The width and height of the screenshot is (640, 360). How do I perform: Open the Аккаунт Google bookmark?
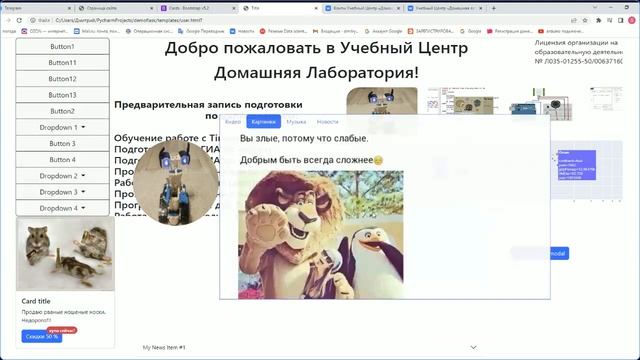tap(383, 31)
